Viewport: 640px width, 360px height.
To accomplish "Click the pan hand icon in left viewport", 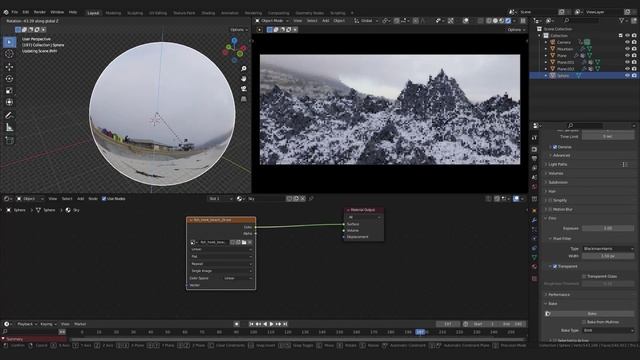I will point(244,78).
